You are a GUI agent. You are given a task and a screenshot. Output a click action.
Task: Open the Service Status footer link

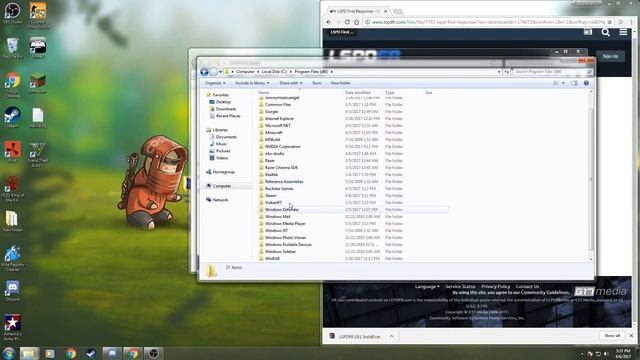(x=460, y=287)
